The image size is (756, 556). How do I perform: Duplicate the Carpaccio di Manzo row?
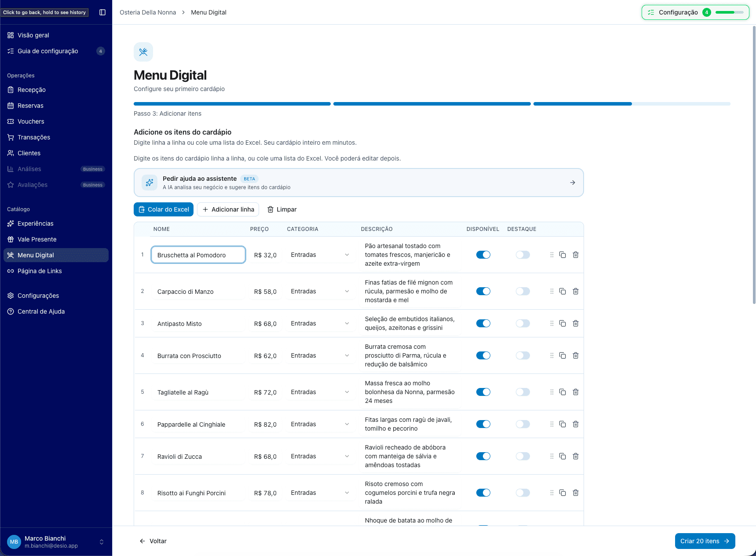(562, 291)
